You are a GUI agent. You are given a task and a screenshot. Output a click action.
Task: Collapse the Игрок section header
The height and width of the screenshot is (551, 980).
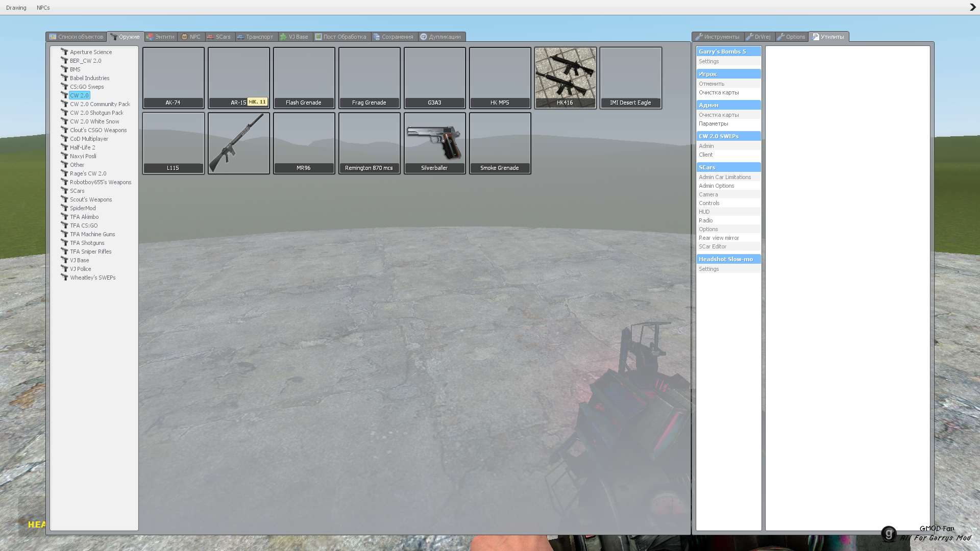[728, 74]
